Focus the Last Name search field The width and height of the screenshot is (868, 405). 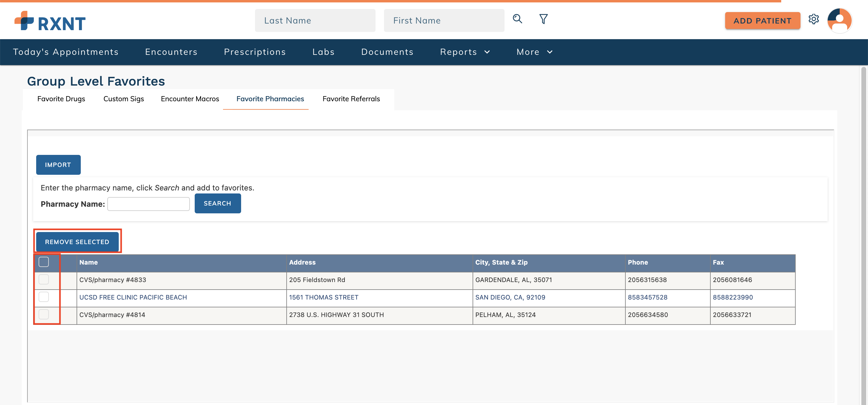click(315, 20)
